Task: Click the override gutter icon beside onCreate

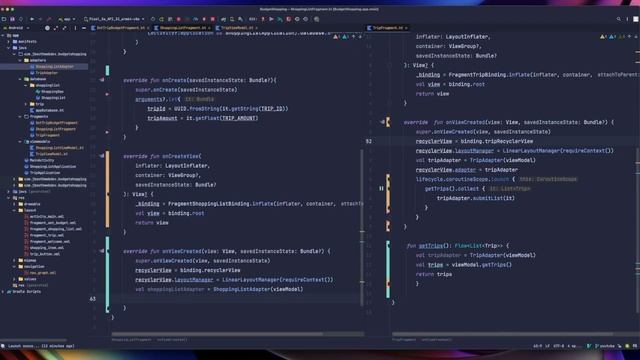Action: (102, 80)
